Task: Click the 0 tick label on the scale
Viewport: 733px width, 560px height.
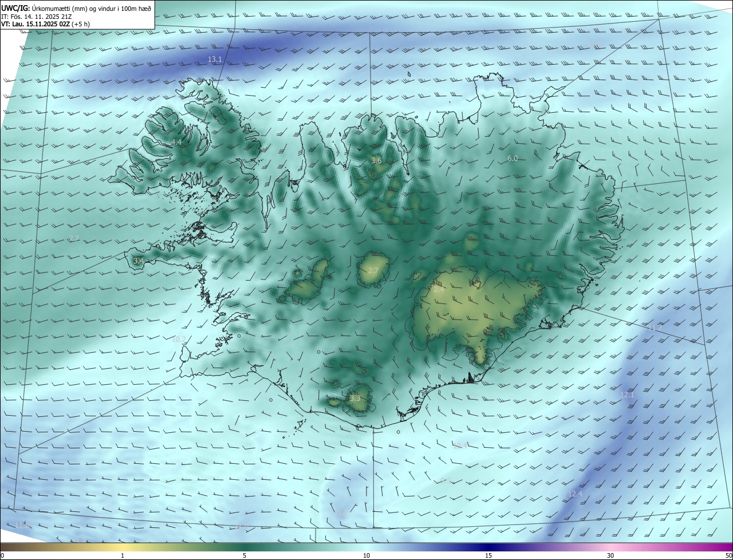Action: 2,555
